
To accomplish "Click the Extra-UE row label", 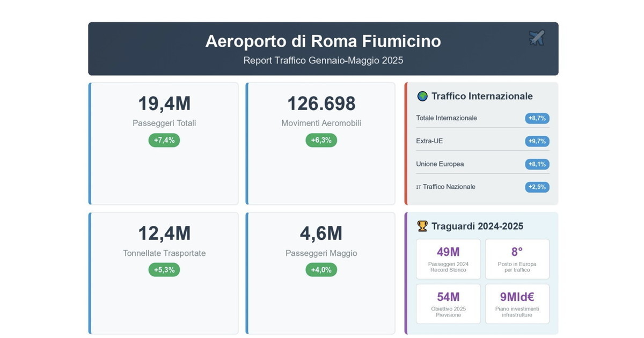I will pos(429,141).
